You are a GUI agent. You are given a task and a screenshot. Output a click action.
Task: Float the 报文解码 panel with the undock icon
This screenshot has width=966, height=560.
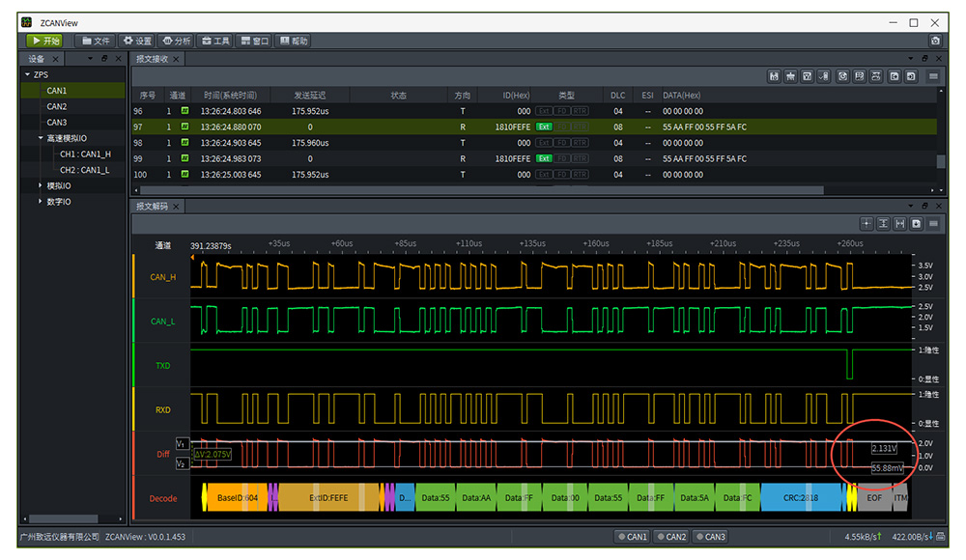point(924,206)
